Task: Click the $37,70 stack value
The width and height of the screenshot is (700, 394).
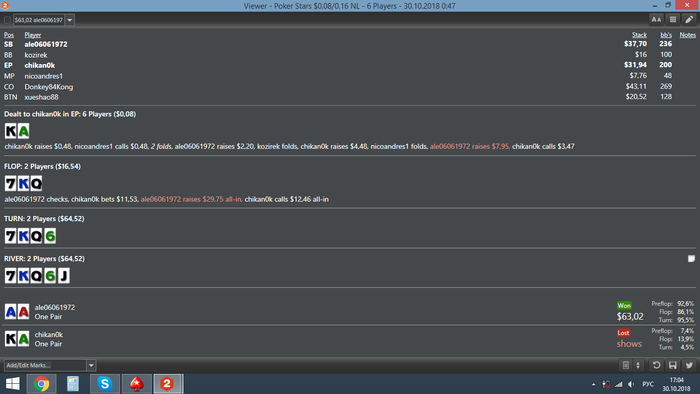Action: [635, 44]
